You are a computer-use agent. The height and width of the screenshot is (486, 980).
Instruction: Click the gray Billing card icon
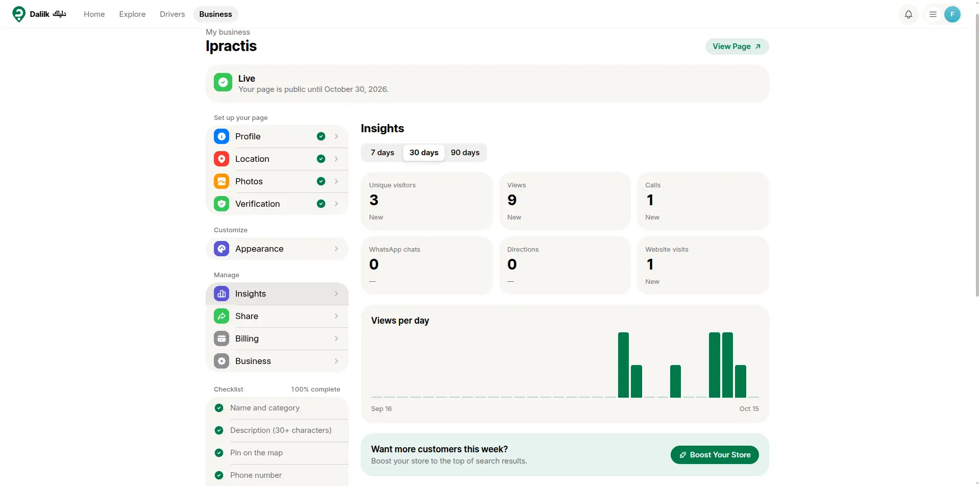(x=222, y=338)
